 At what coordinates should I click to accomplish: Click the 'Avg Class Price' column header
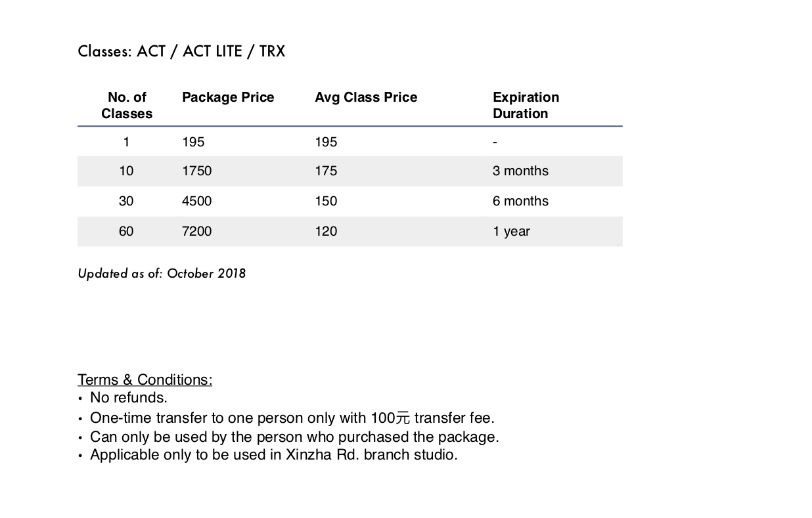point(366,98)
